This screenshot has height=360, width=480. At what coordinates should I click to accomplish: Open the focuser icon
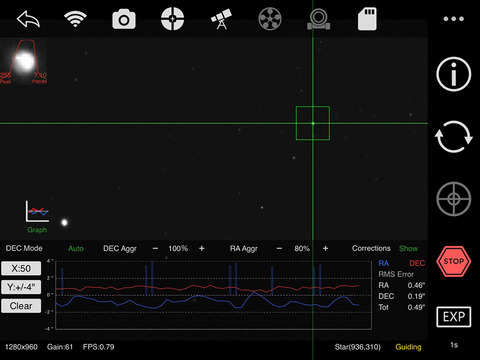click(x=319, y=19)
